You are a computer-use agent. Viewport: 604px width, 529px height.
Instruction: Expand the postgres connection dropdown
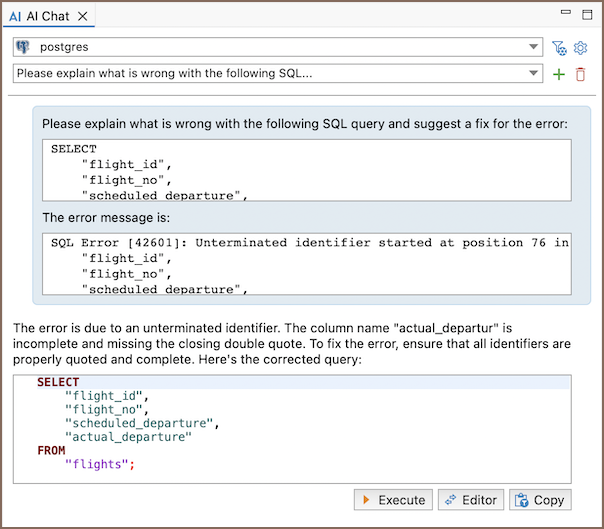[533, 47]
